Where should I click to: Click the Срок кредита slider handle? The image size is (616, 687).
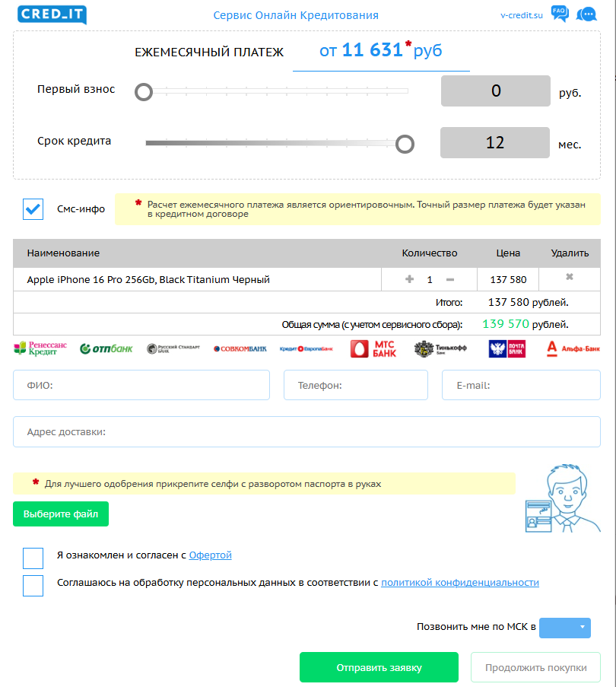point(405,143)
